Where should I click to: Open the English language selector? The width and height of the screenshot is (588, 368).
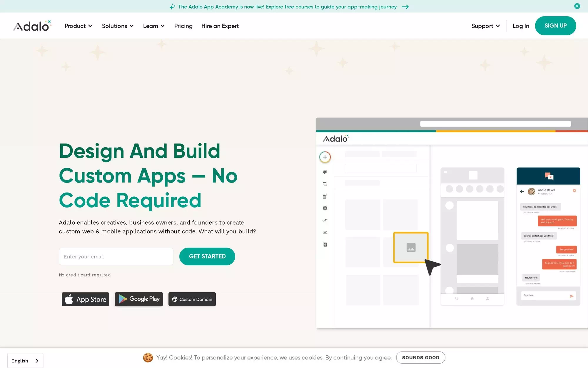tap(25, 361)
